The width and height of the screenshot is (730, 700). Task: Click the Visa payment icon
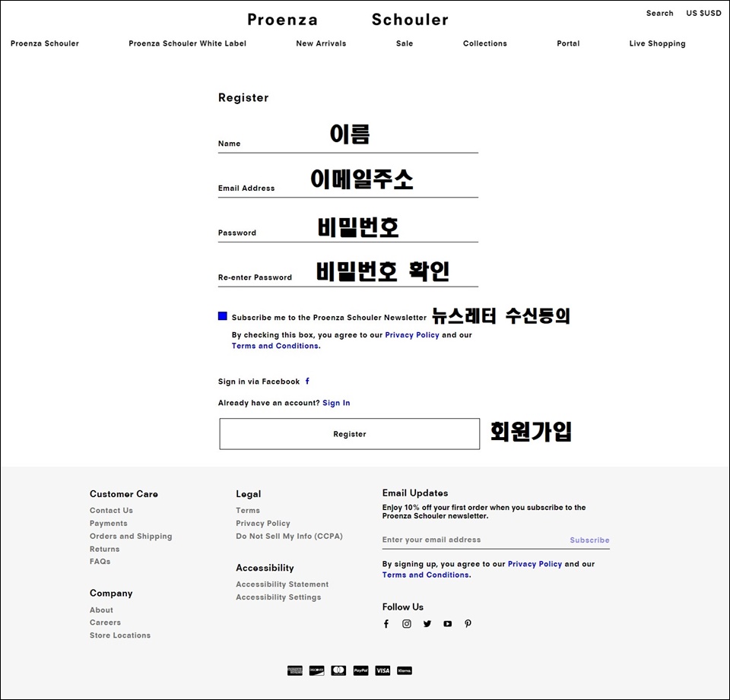click(x=382, y=670)
